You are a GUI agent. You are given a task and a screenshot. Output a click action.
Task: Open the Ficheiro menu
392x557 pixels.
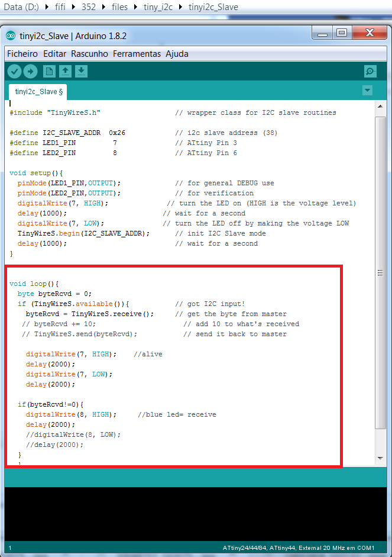22,54
